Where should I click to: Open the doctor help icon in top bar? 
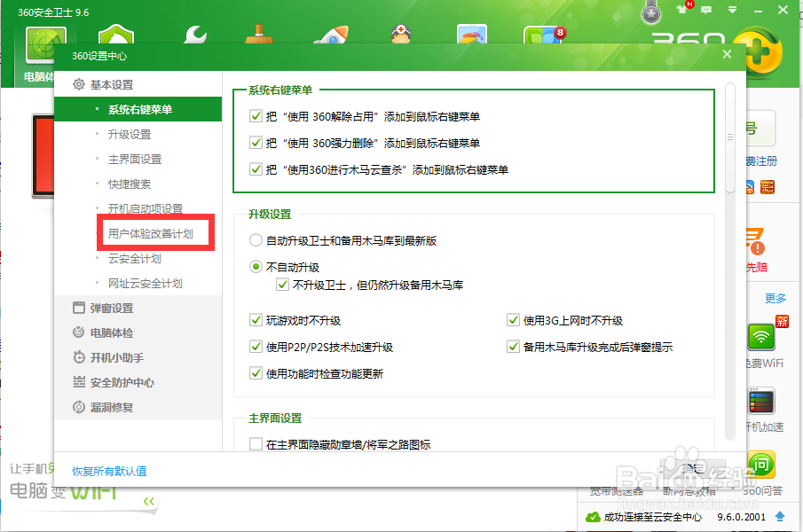[x=401, y=35]
